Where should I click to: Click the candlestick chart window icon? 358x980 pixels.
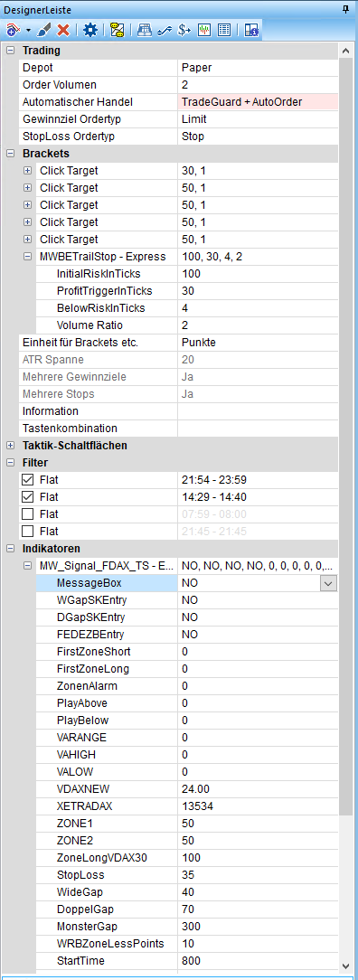[x=204, y=29]
